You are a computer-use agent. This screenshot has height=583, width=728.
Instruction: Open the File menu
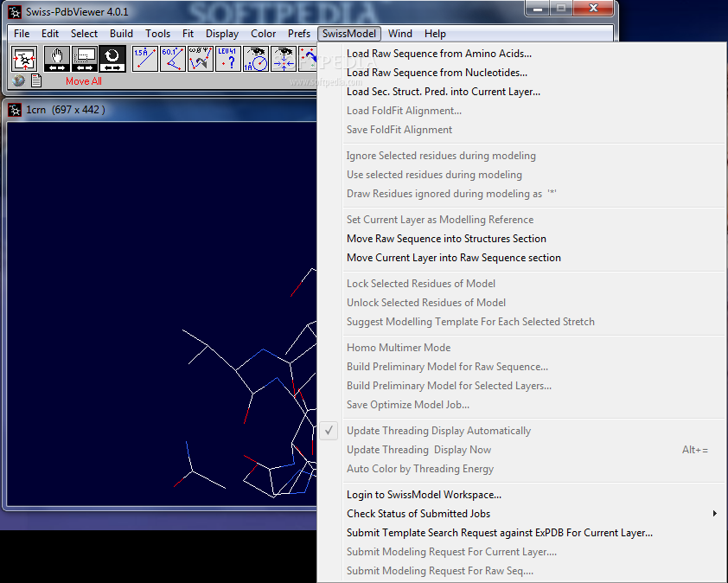[x=22, y=34]
